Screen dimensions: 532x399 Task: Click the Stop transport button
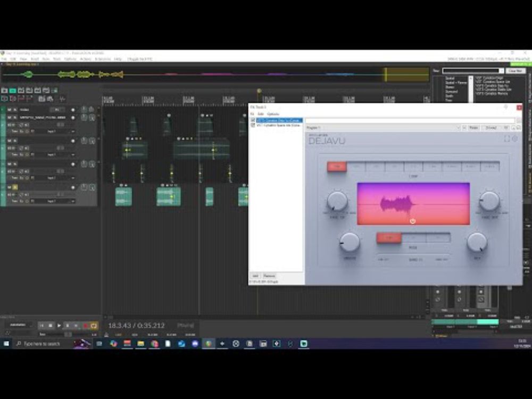(x=50, y=326)
